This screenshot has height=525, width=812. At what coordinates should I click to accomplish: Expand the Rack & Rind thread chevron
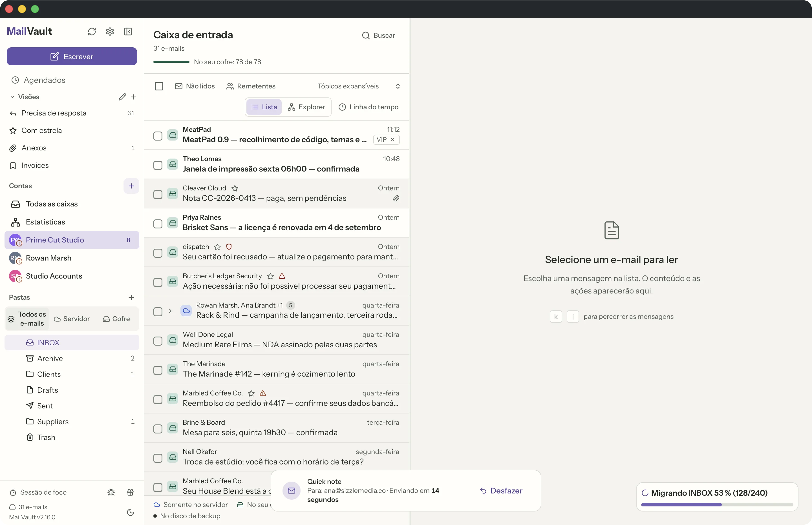click(x=170, y=311)
